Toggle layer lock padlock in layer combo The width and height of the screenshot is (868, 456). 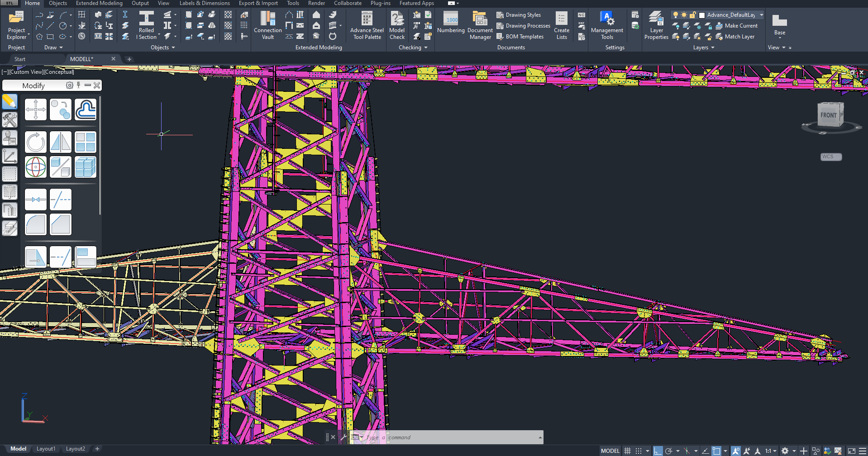pos(692,15)
